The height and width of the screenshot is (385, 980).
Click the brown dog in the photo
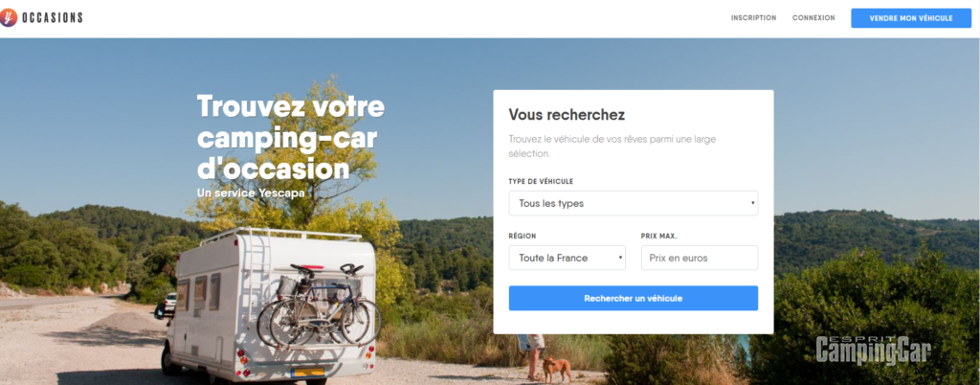click(x=556, y=369)
